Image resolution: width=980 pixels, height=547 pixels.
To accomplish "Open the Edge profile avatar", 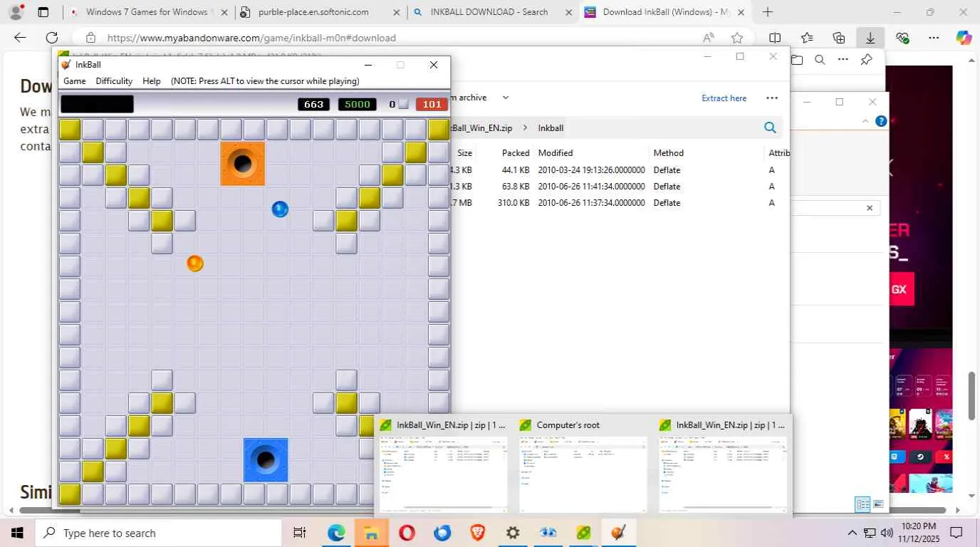I will 16,12.
